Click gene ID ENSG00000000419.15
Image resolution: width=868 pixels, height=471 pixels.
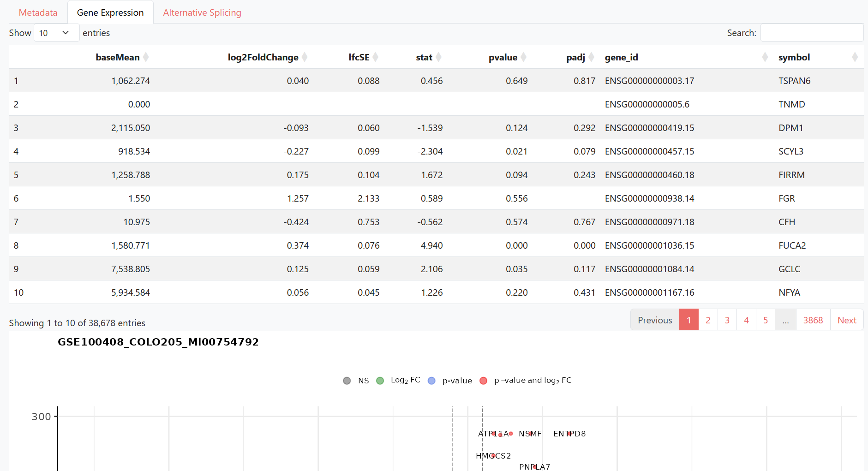649,128
